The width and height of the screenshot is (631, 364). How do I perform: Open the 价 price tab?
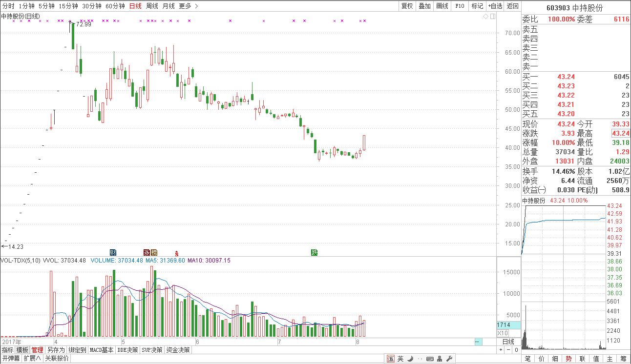(x=542, y=359)
